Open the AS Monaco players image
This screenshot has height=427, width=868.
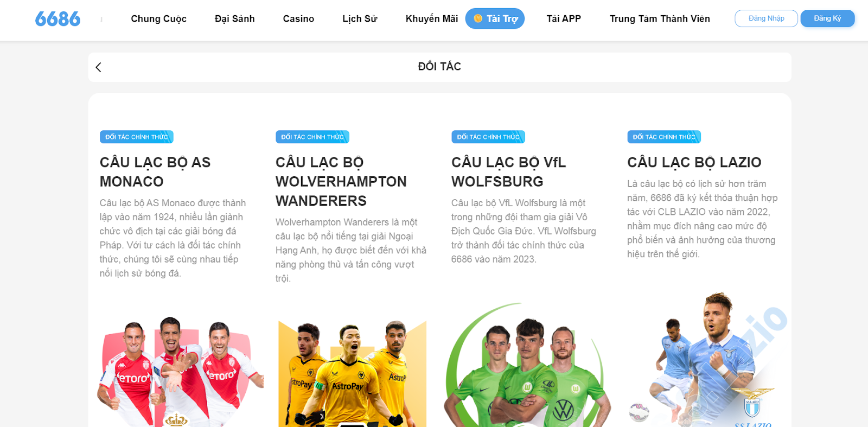point(180,372)
